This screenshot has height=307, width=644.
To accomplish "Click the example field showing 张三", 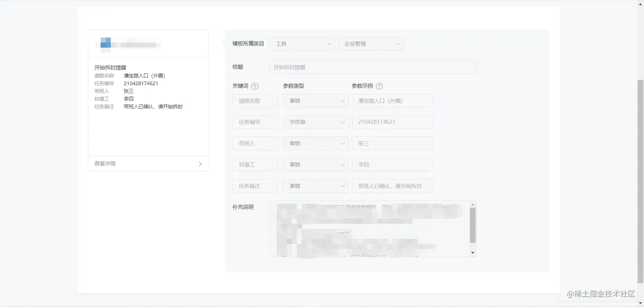I will click(x=392, y=143).
